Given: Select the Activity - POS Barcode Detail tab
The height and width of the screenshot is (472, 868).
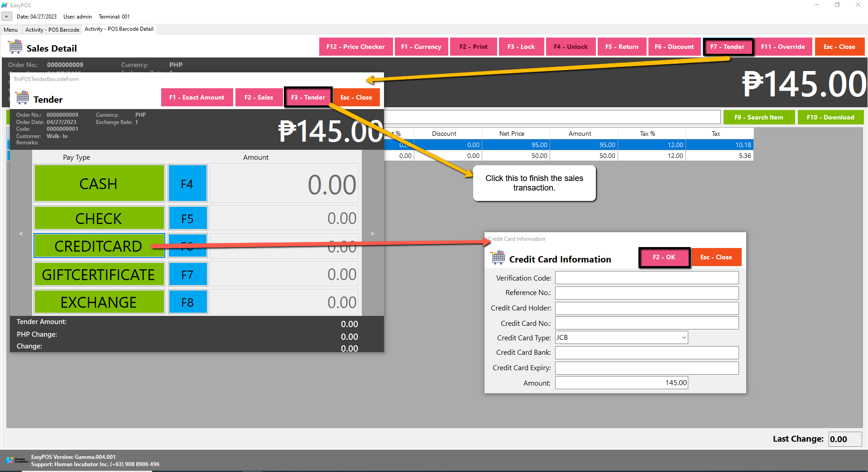Looking at the screenshot, I should coord(119,29).
